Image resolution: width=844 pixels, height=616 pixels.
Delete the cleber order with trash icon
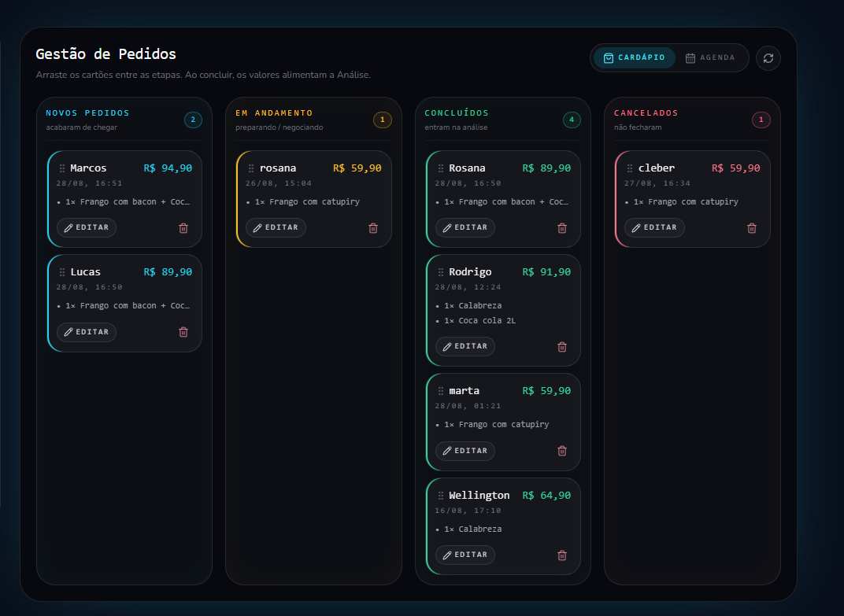pyautogui.click(x=752, y=228)
